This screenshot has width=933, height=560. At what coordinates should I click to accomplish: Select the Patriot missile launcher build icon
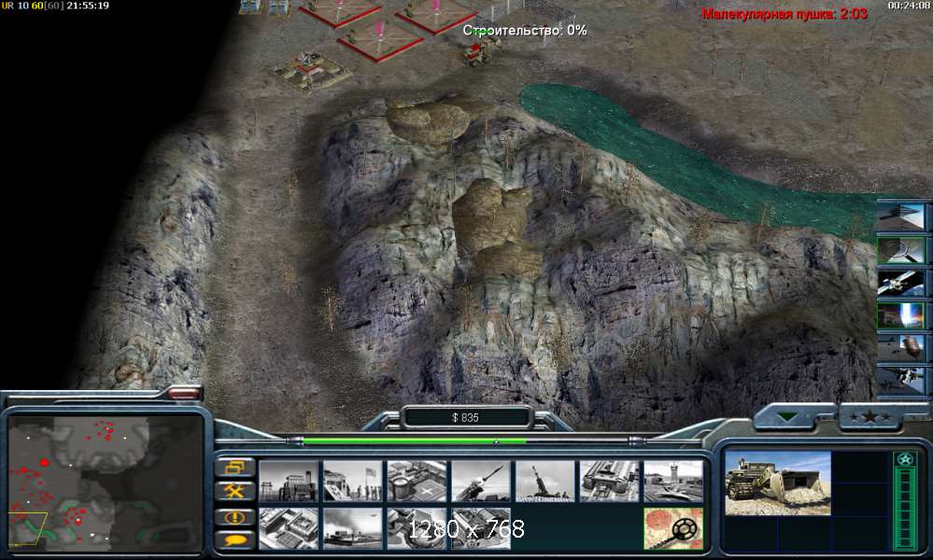click(481, 481)
